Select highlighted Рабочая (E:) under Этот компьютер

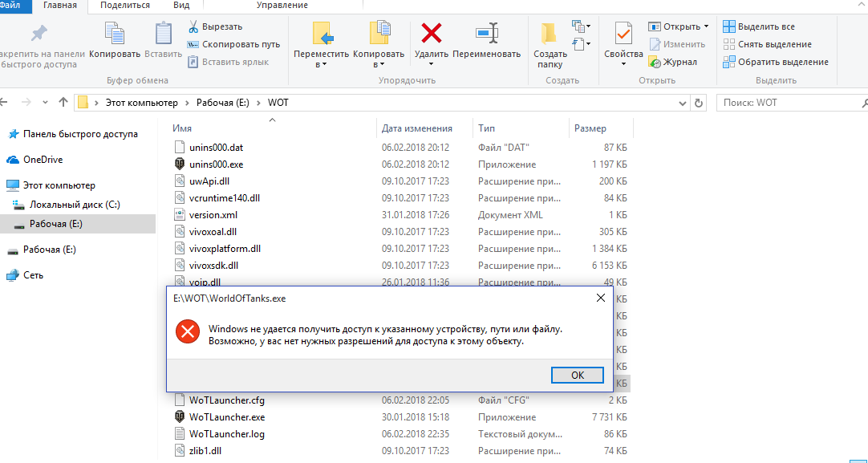pyautogui.click(x=78, y=224)
